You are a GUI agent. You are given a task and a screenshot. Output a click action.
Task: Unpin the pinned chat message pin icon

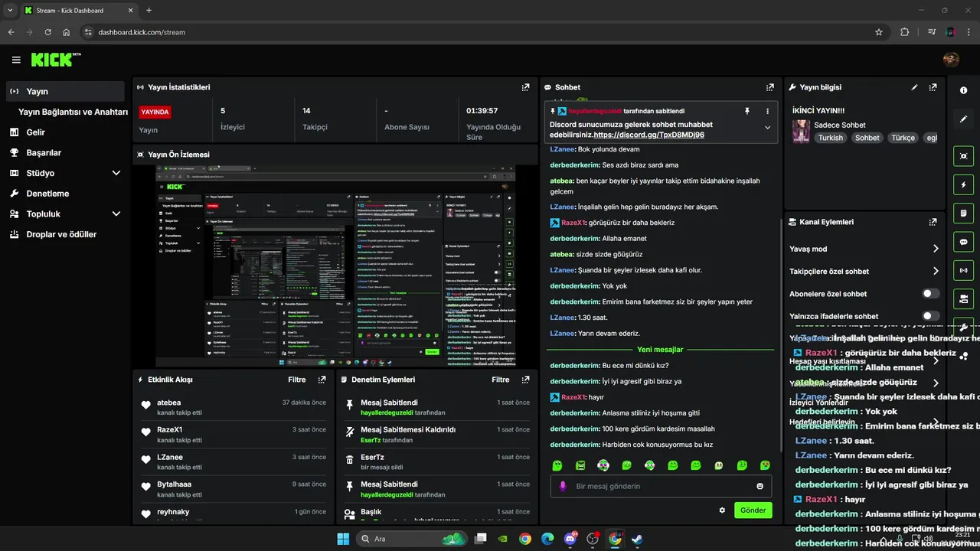[747, 111]
